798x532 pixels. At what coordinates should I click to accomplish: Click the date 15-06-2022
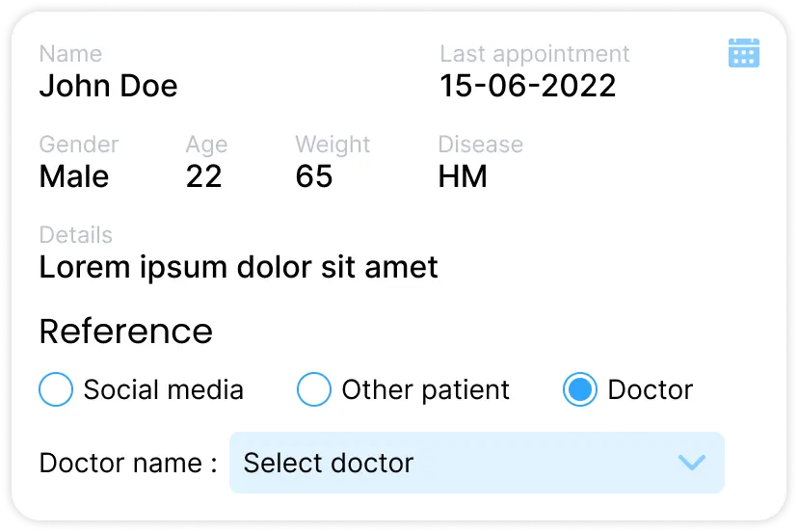pos(528,87)
